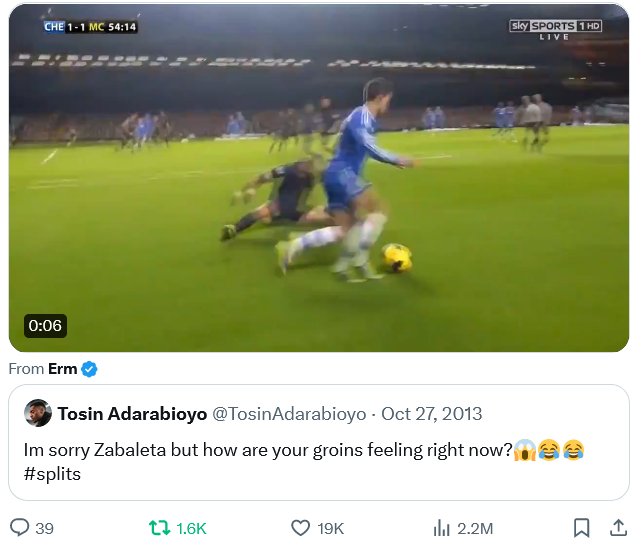Image resolution: width=635 pixels, height=548 pixels.
Task: Open the Erm video source link
Action: pyautogui.click(x=62, y=369)
